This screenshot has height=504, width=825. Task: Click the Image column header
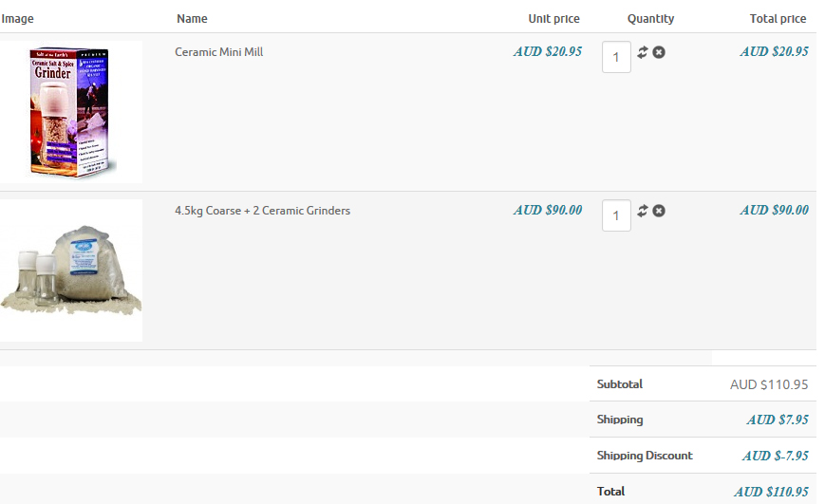[x=18, y=19]
